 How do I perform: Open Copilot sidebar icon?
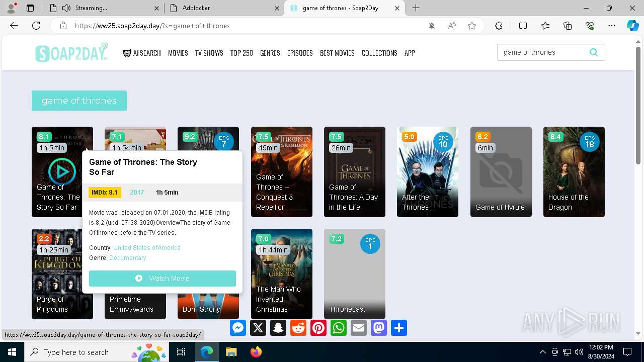click(x=633, y=26)
